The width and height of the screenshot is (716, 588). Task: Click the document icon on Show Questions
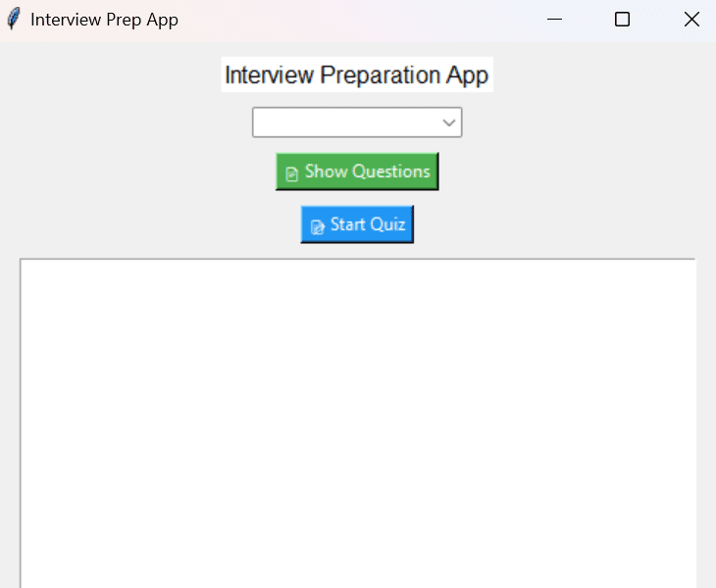(x=291, y=173)
